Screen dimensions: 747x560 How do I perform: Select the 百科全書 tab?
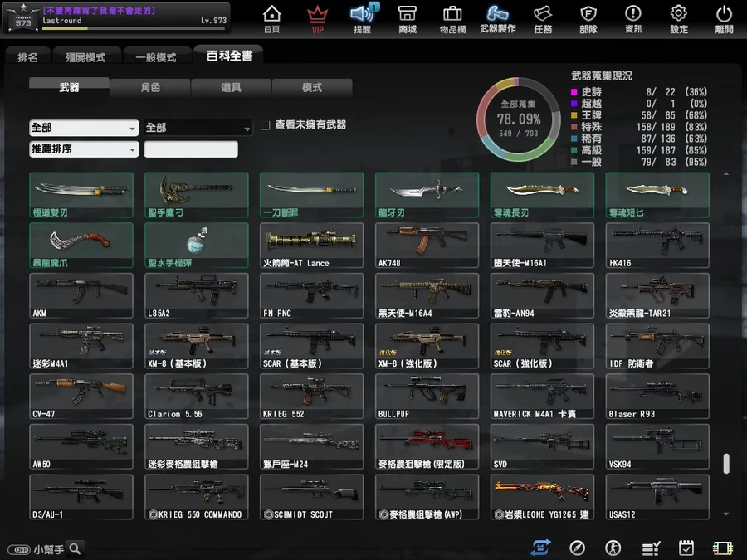229,56
